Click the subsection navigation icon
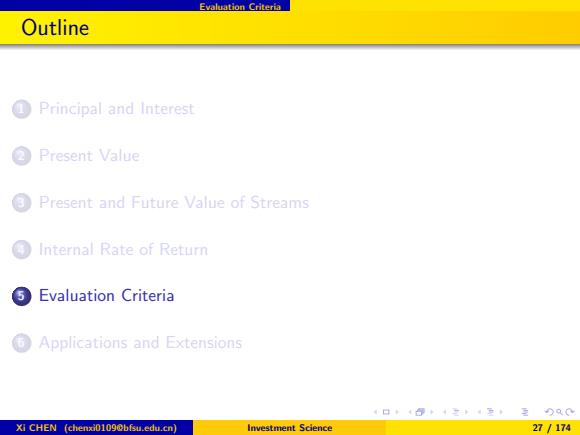Image resolution: width=580 pixels, height=435 pixels. (456, 412)
